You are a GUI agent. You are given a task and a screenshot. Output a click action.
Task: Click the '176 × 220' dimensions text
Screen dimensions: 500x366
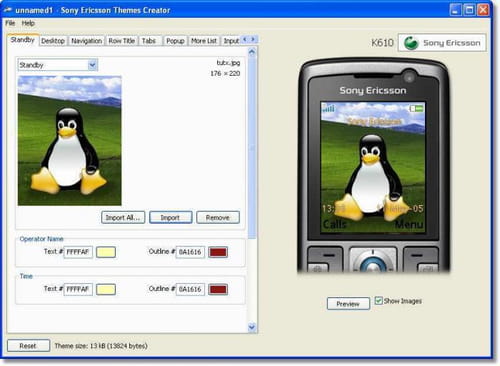point(225,73)
